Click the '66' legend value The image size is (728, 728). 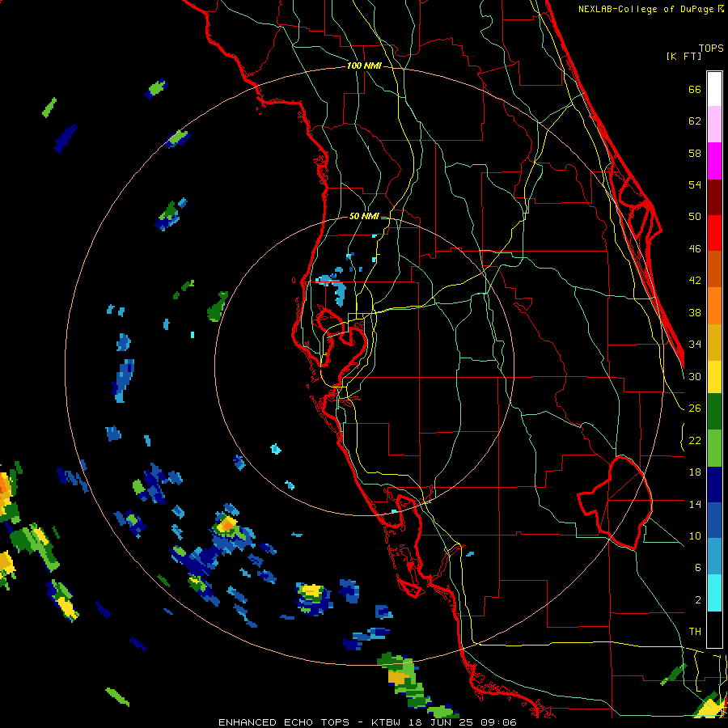695,90
